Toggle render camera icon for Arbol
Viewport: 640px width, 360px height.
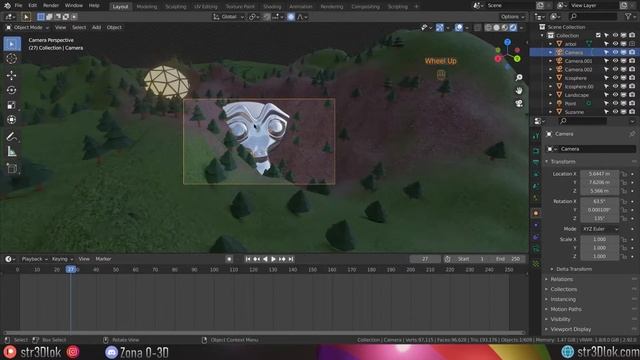[x=632, y=44]
